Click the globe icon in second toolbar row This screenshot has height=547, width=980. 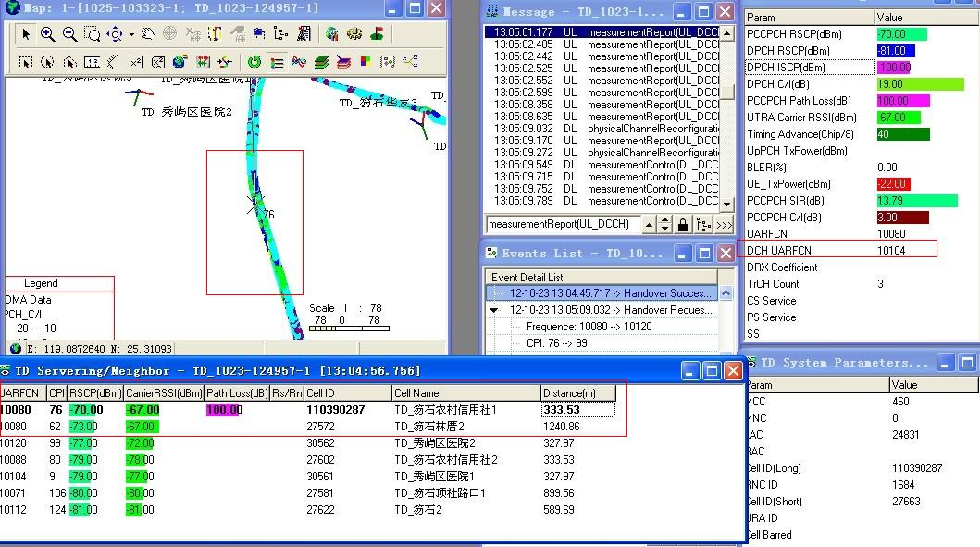pyautogui.click(x=180, y=62)
